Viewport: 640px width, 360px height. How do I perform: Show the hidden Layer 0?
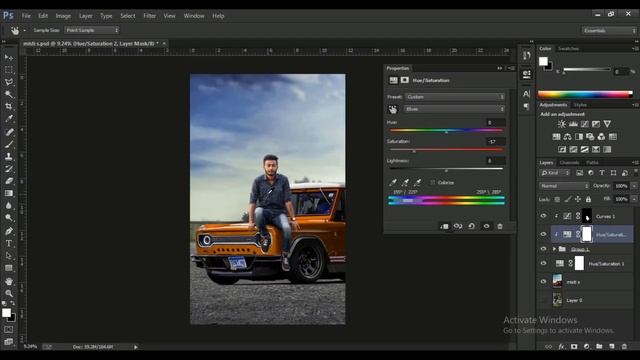pyautogui.click(x=543, y=300)
